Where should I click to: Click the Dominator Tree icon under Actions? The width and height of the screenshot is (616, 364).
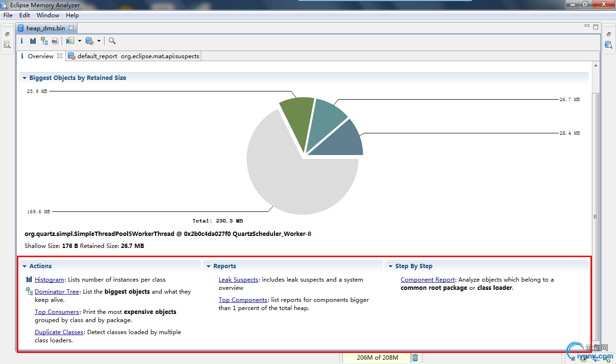(29, 291)
